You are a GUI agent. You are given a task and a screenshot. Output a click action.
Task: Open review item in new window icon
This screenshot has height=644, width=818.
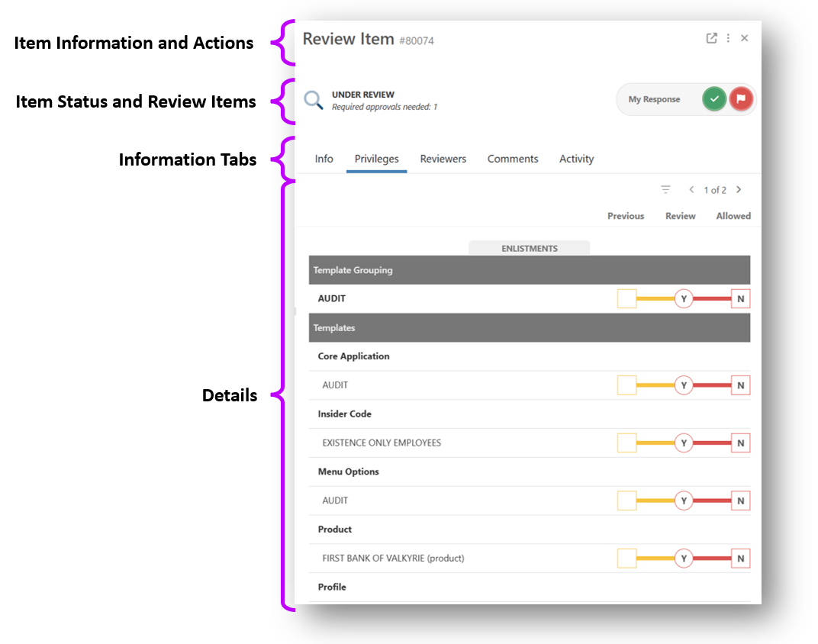point(711,38)
